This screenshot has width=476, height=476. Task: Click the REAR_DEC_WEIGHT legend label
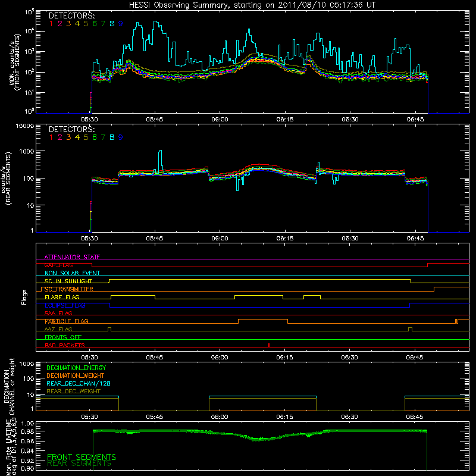click(x=73, y=392)
